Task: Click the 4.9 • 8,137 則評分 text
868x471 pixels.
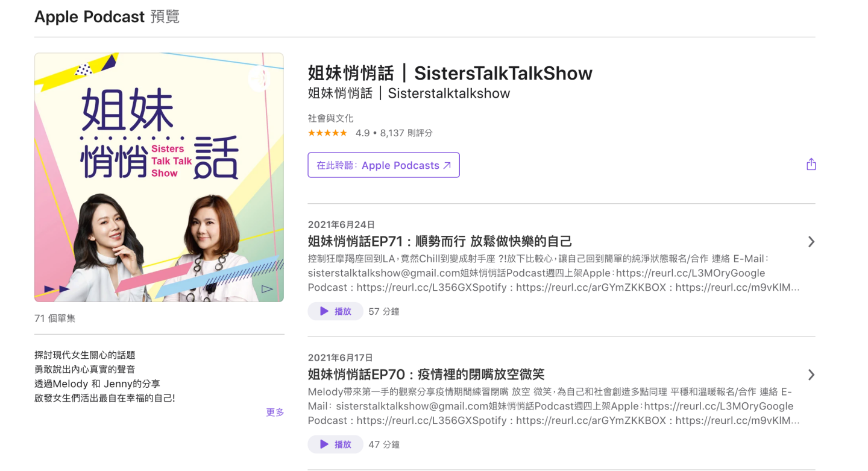Action: pyautogui.click(x=394, y=133)
